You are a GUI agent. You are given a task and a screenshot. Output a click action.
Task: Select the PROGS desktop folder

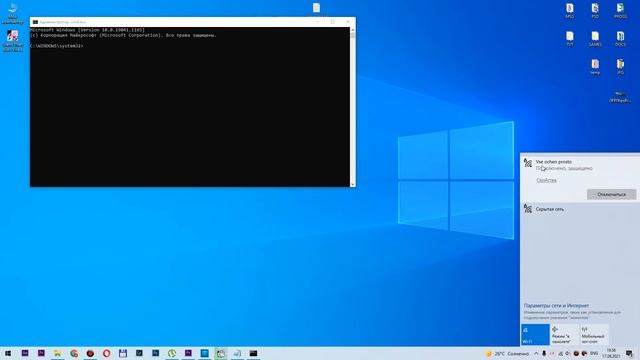pos(620,11)
